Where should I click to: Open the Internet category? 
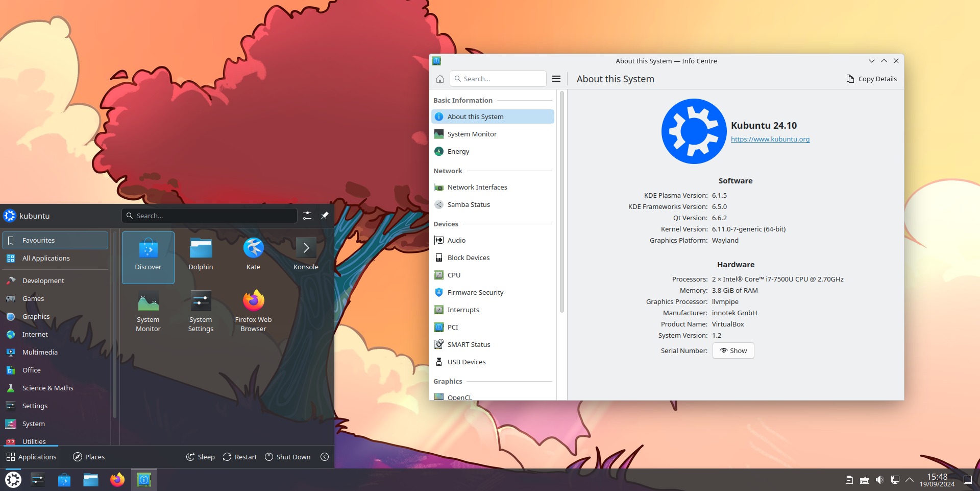[x=55, y=334]
